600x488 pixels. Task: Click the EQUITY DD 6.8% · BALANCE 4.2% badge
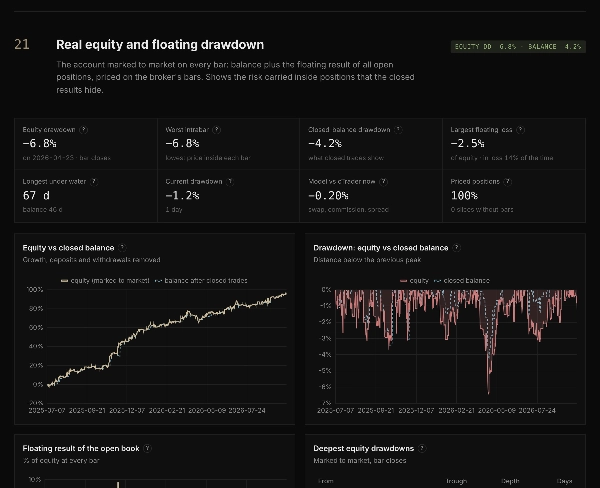click(518, 47)
